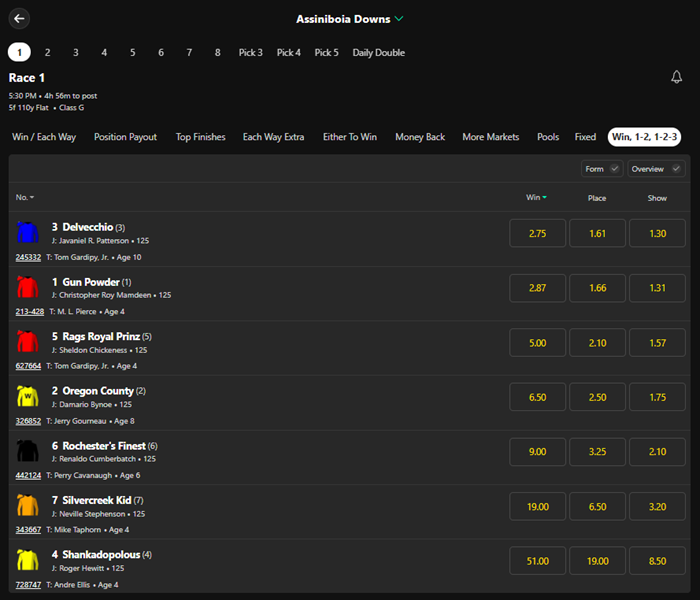The height and width of the screenshot is (600, 700).
Task: Open the More Markets tab
Action: [491, 137]
